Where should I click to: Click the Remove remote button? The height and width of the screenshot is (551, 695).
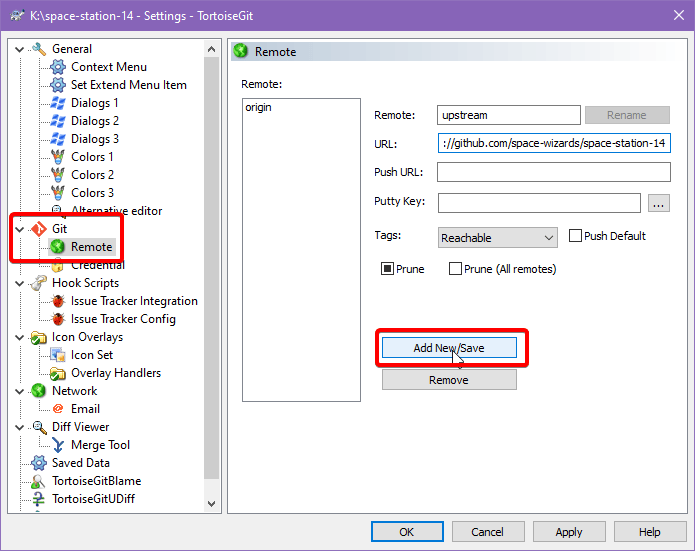point(449,380)
